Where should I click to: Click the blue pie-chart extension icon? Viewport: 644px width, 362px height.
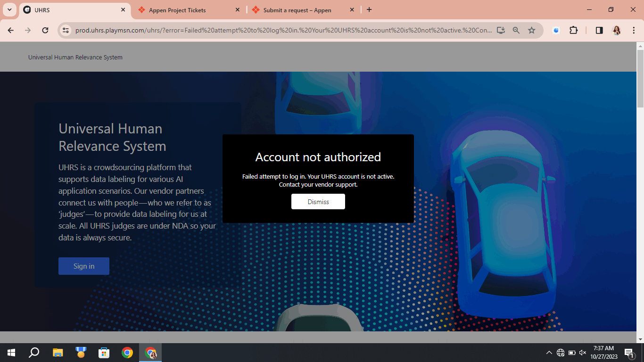556,30
